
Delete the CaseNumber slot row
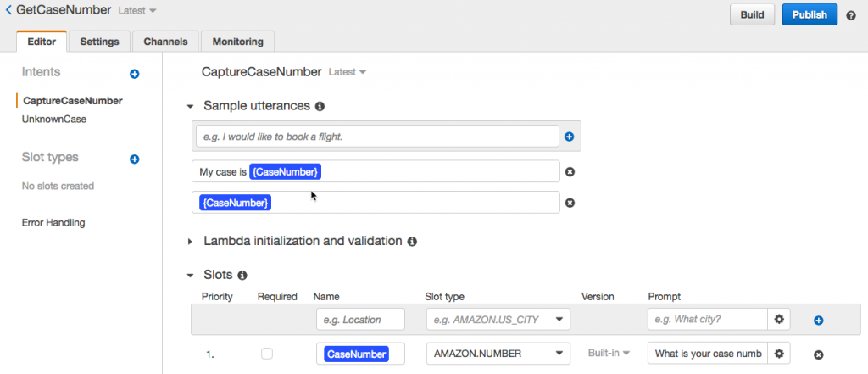819,354
